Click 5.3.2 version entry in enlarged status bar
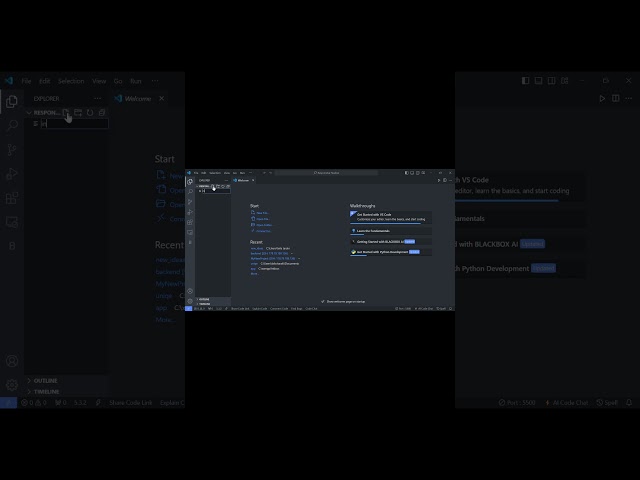640x480 pixels. [x=80, y=402]
